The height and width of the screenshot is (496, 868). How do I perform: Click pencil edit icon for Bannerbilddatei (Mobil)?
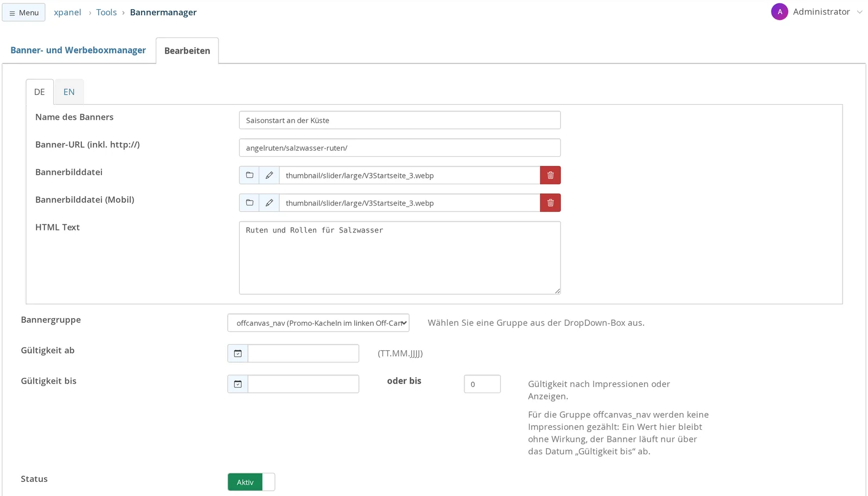(x=269, y=203)
